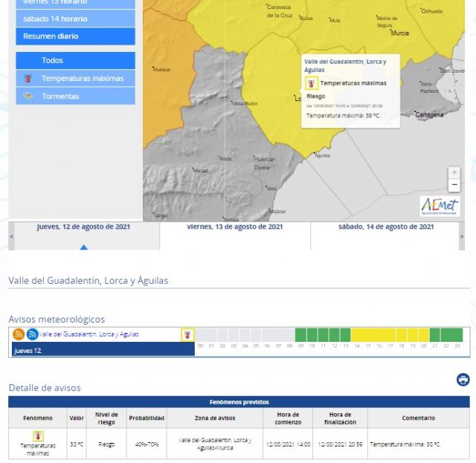Viewport: 476px width, 463px height.
Task: Print the warning details with printer icon
Action: (x=463, y=380)
